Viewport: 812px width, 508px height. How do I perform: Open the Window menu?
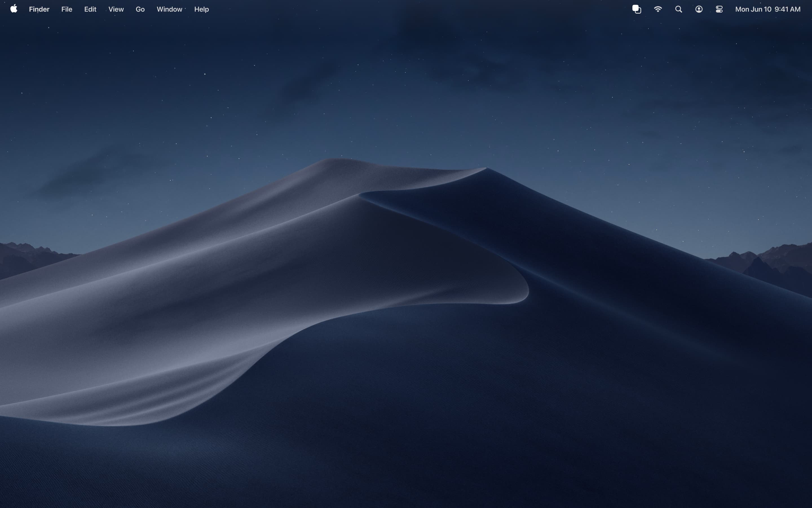[169, 9]
